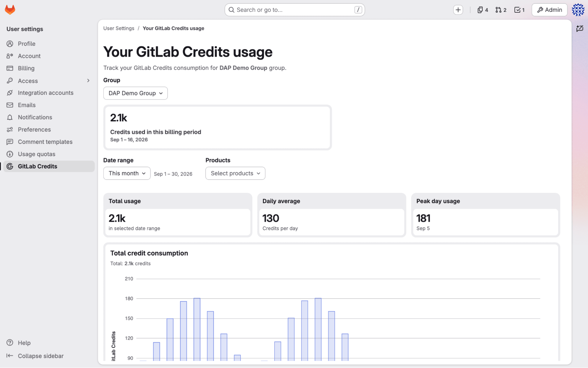Click the Admin wrench button
Screen dimensions: 588x368
tap(549, 10)
